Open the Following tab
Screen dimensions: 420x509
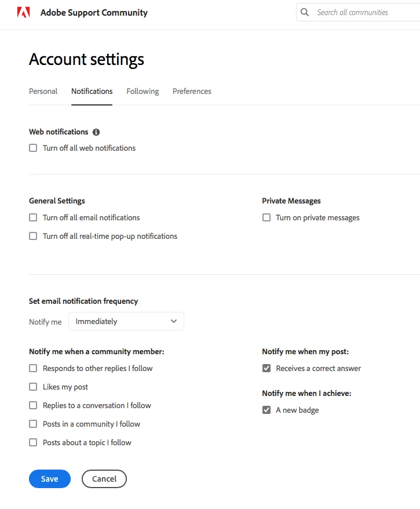(143, 91)
